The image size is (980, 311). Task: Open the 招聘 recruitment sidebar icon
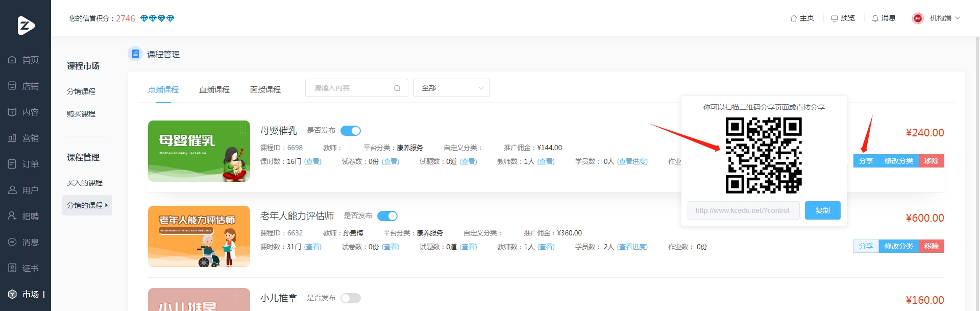pyautogui.click(x=12, y=216)
